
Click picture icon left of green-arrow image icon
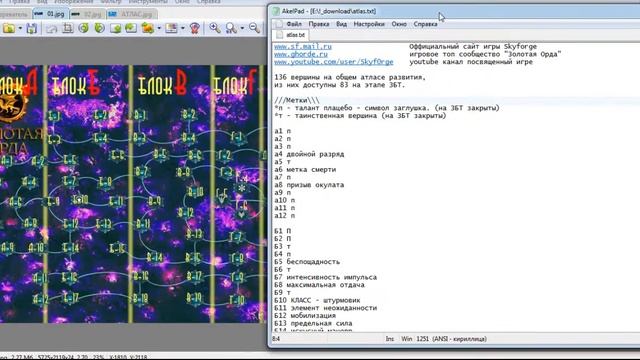(x=116, y=28)
